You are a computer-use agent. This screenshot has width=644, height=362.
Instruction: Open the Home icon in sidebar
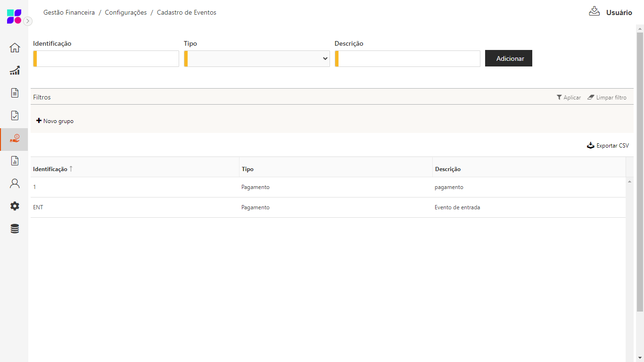pyautogui.click(x=15, y=48)
